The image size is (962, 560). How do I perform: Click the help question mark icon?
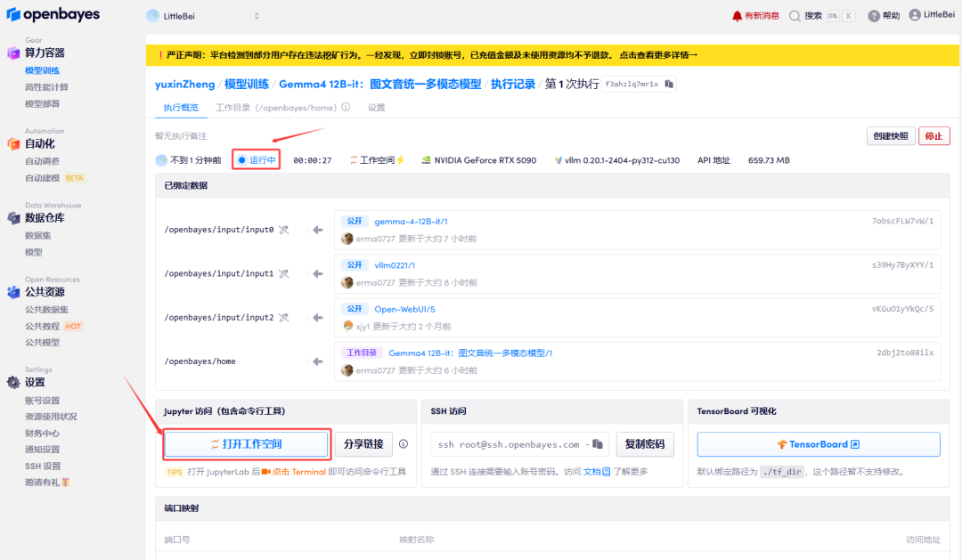[x=874, y=16]
